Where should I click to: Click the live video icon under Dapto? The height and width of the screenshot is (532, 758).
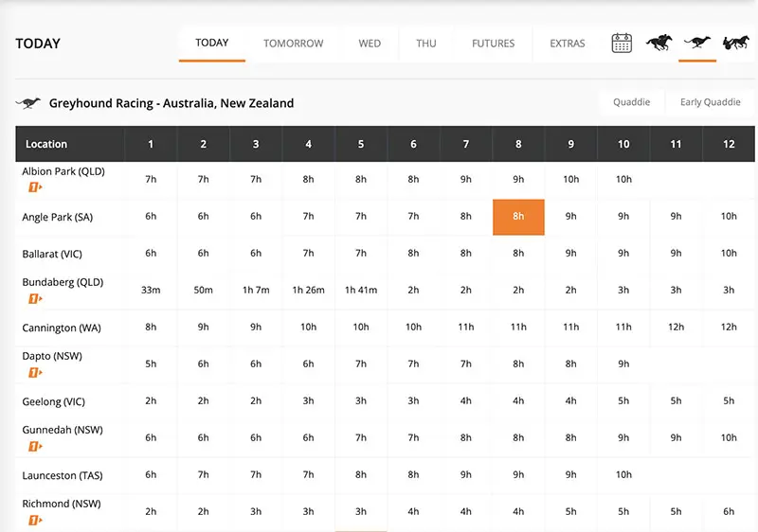click(x=35, y=373)
